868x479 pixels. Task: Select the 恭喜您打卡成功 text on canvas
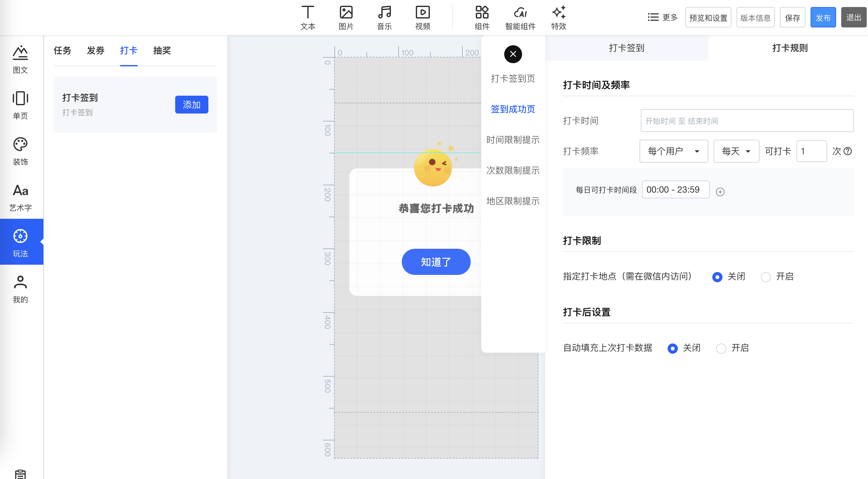[x=436, y=209]
